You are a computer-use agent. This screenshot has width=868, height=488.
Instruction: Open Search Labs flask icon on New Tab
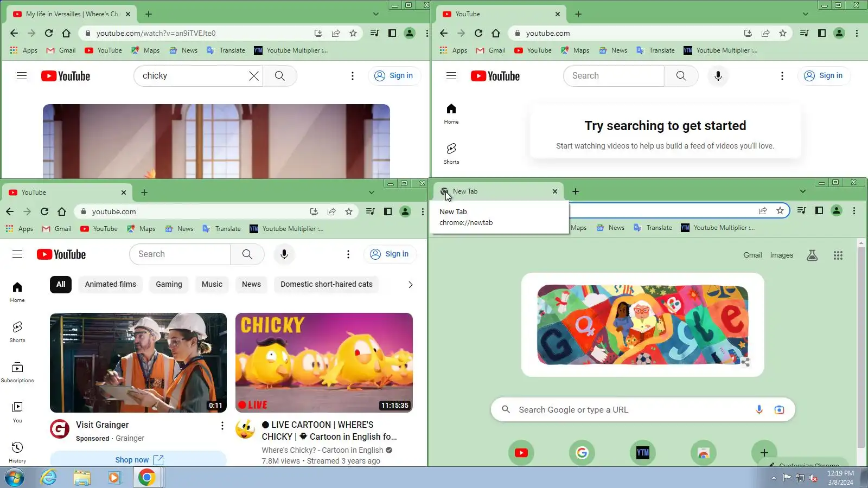(812, 255)
